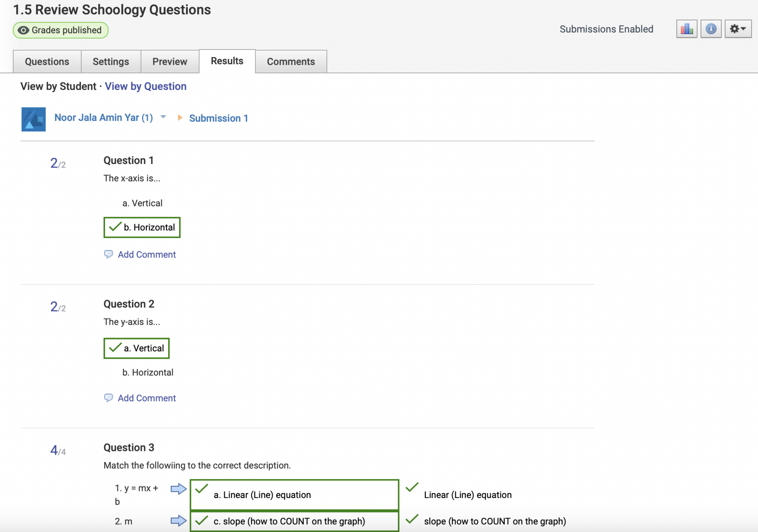Select a. Vertical option in Question 1
The image size is (758, 532).
[142, 203]
